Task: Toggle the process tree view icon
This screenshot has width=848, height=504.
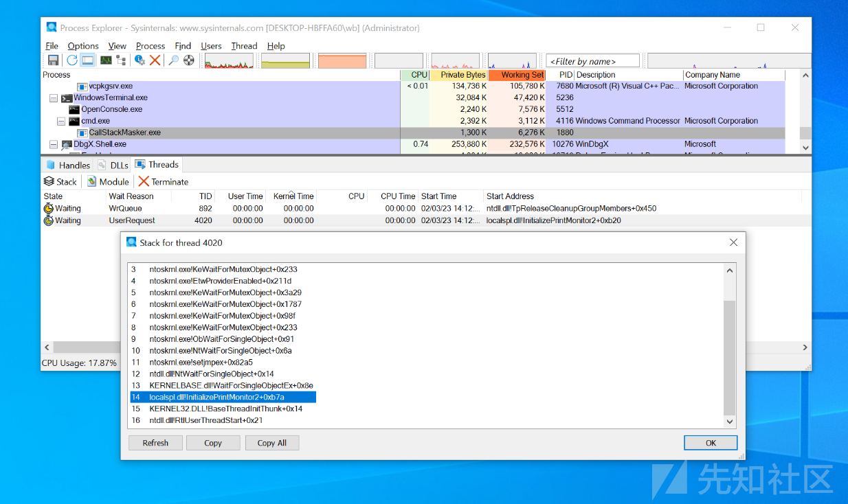Action: [x=121, y=60]
